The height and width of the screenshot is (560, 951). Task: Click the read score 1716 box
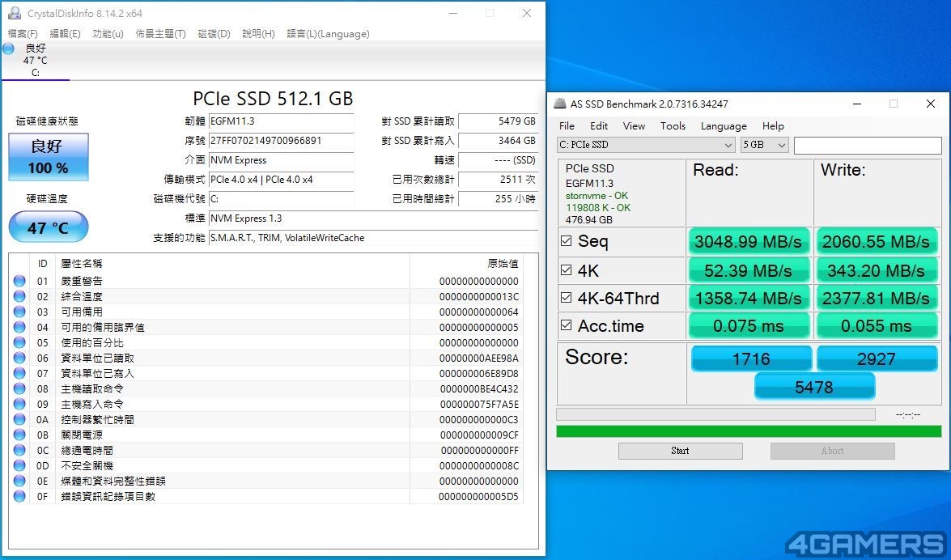coord(751,358)
